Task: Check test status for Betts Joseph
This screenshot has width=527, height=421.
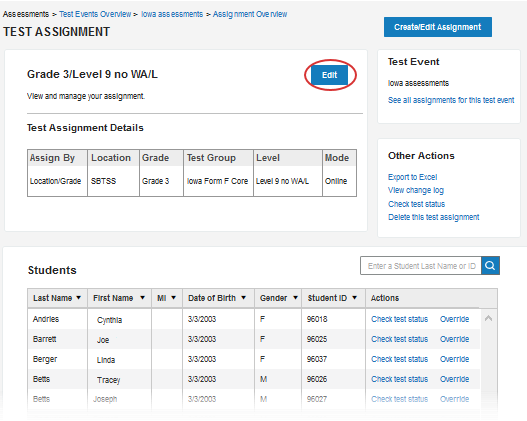Action: [x=400, y=399]
